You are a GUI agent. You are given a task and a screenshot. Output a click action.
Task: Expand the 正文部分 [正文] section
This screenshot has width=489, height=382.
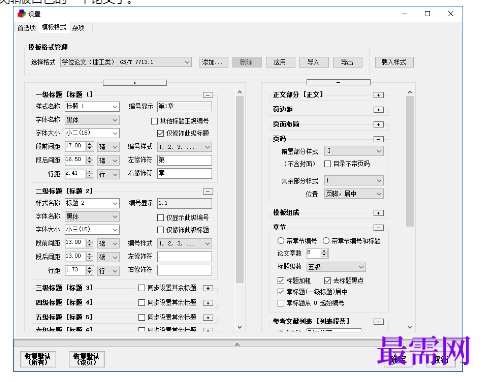(x=378, y=95)
